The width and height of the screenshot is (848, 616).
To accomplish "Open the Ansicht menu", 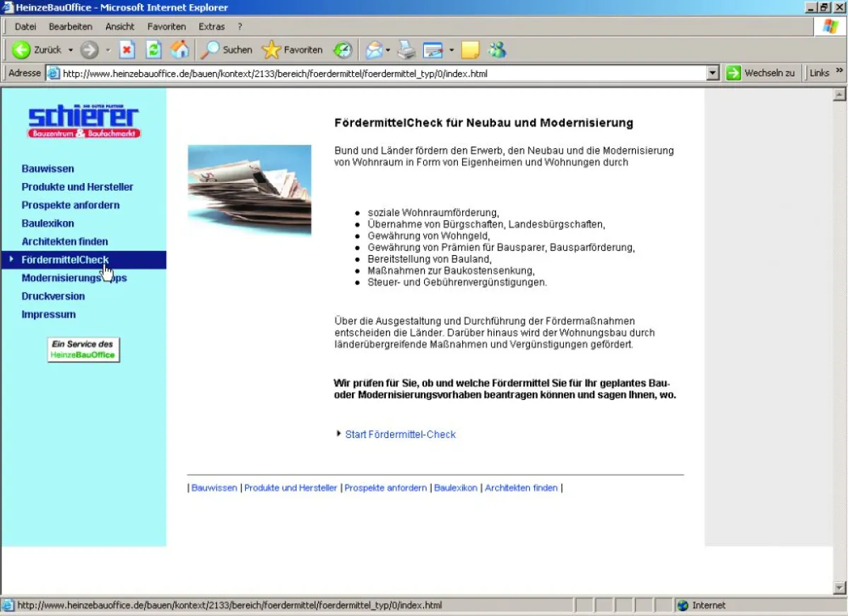I will 120,27.
